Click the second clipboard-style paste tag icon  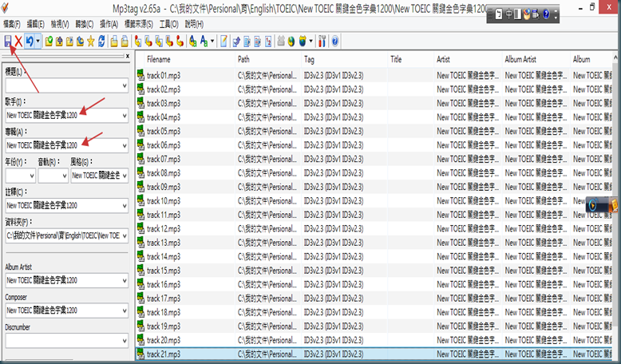click(125, 41)
